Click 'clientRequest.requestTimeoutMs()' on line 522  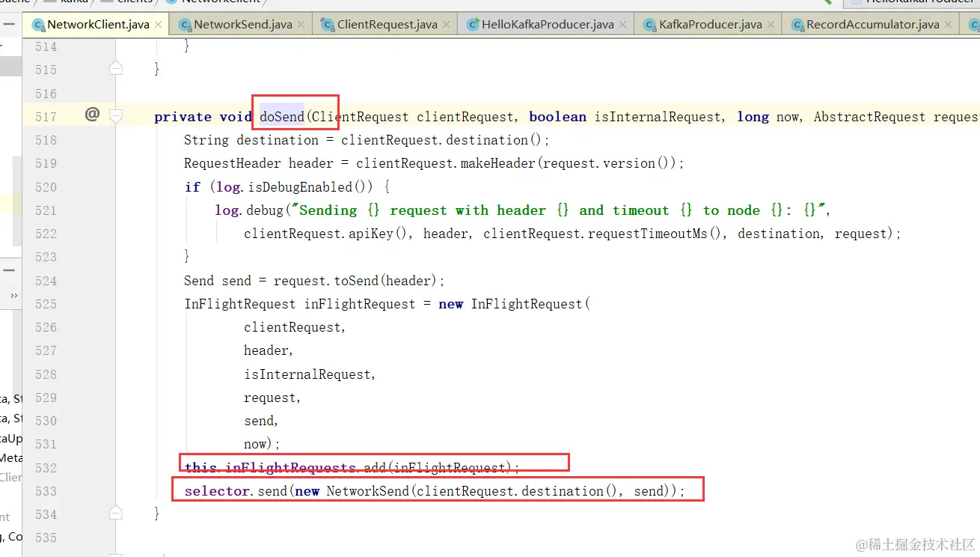603,234
